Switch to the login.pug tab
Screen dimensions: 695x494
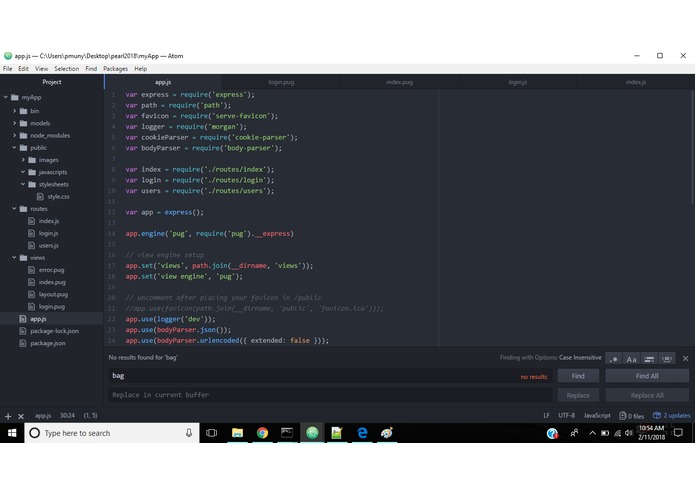(x=281, y=82)
